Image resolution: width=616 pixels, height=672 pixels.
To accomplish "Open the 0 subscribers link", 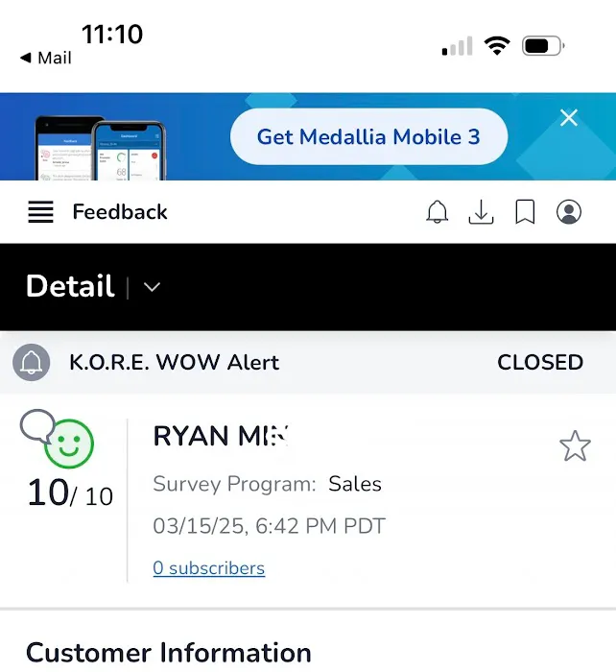I will (x=209, y=568).
